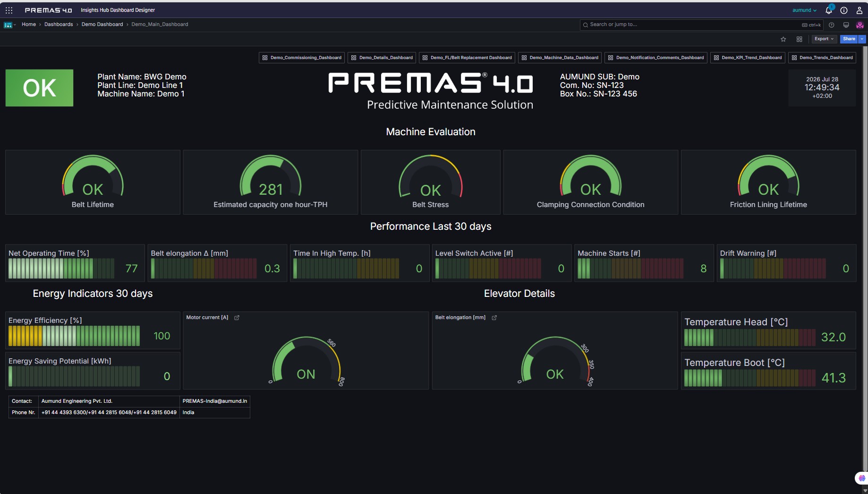Open Demo_KPI_Trend_Dashboard link

click(x=748, y=58)
